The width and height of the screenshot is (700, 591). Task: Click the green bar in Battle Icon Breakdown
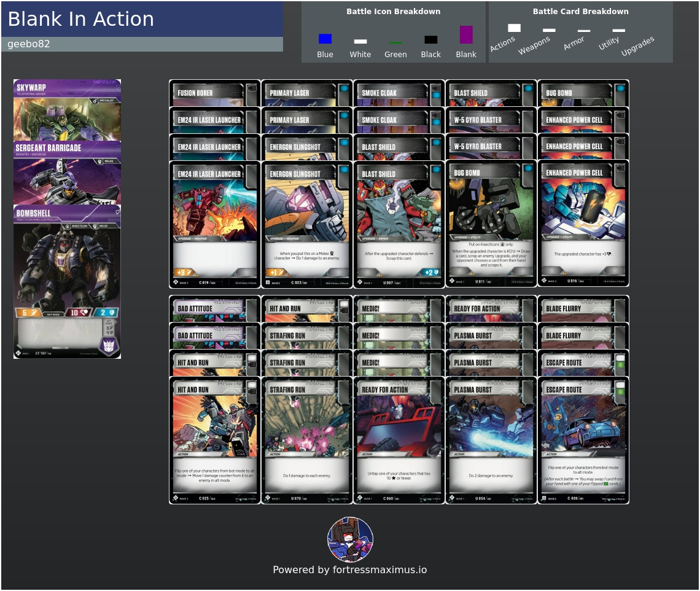click(395, 43)
